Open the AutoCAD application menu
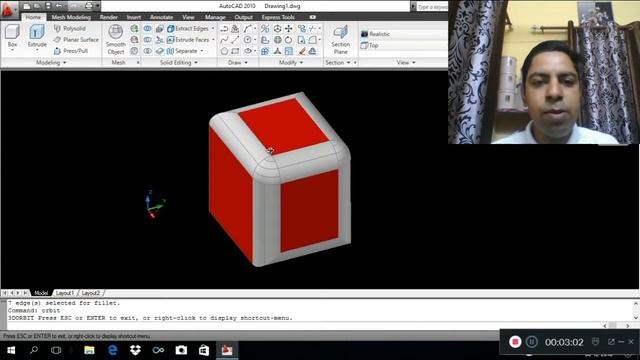Screen dimensions: 640x360 tap(8, 10)
